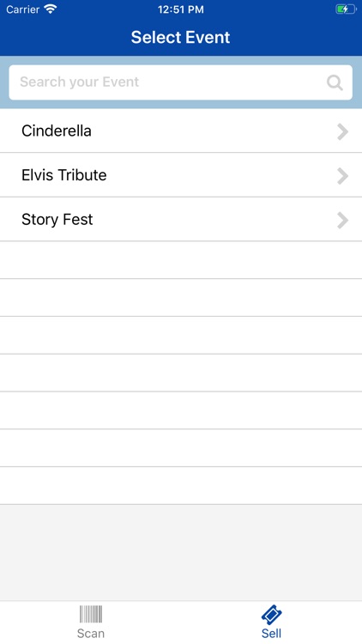Tap the empty row just below Story Fest
Screen dimensions: 362x644
point(181,260)
